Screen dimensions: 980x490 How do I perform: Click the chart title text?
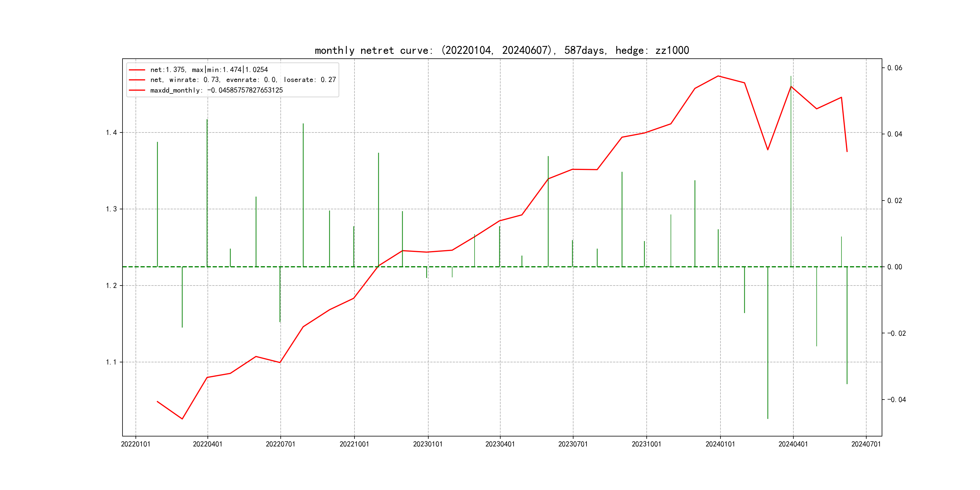501,50
